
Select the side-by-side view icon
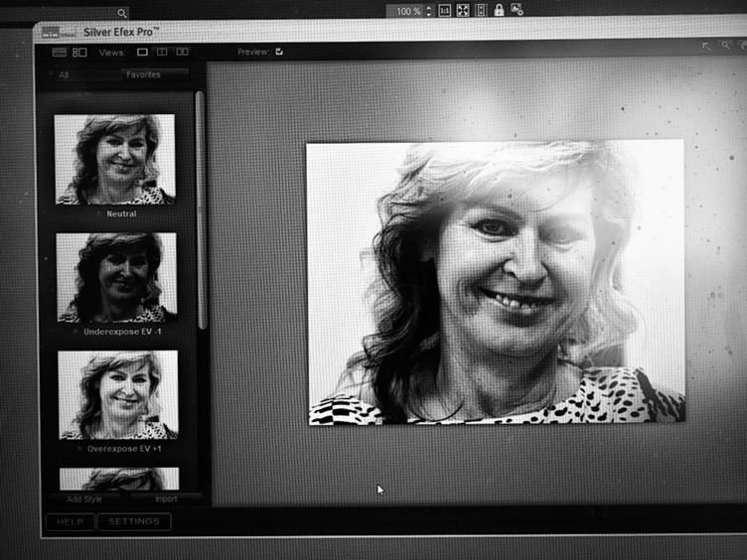tap(182, 52)
